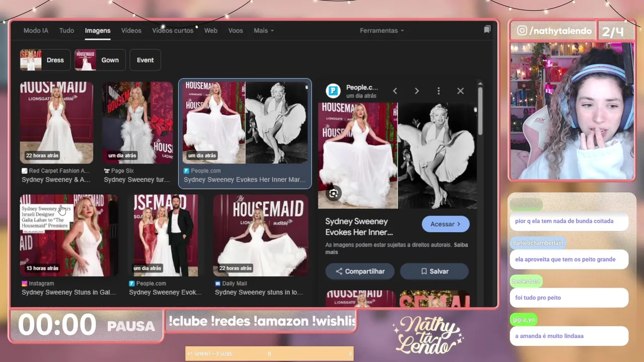Select the Imagens tab

click(98, 31)
